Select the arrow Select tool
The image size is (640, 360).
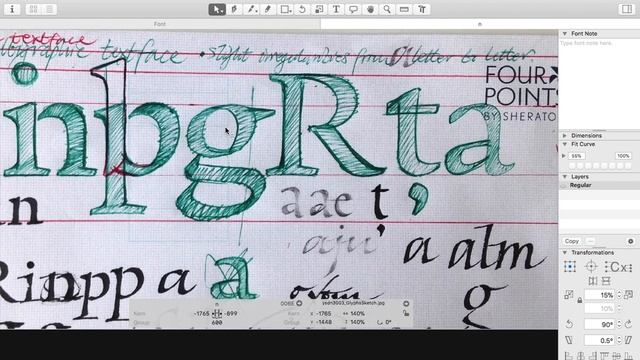click(x=217, y=9)
